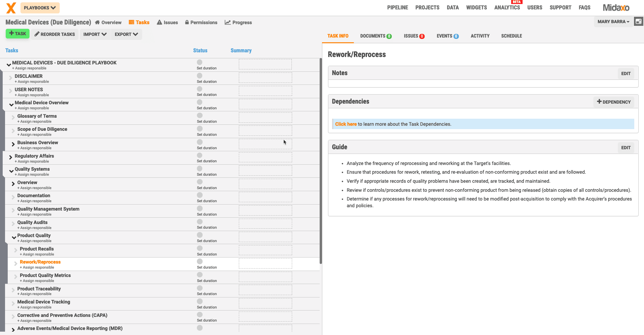This screenshot has height=335, width=644.
Task: Toggle the status circle for Product Recalls
Action: [x=200, y=248]
